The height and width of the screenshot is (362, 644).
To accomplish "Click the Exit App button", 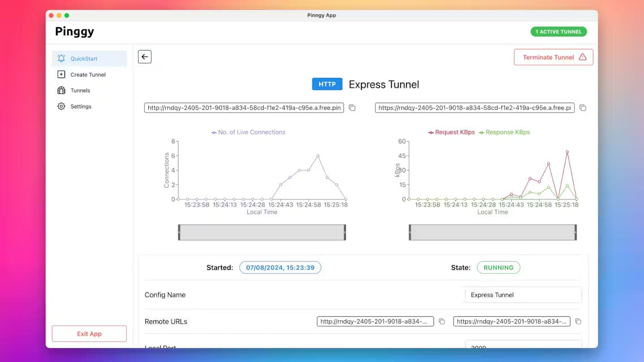I will [x=89, y=334].
